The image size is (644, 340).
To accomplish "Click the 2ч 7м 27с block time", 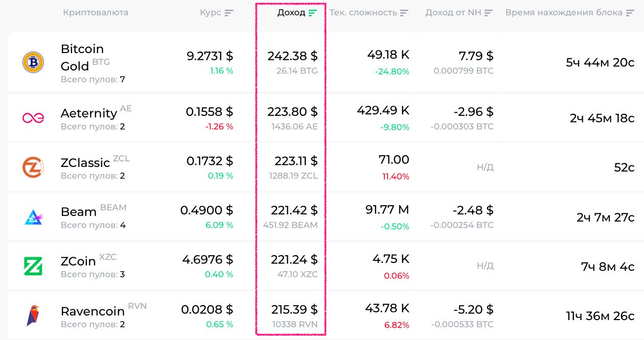I will click(x=606, y=217).
